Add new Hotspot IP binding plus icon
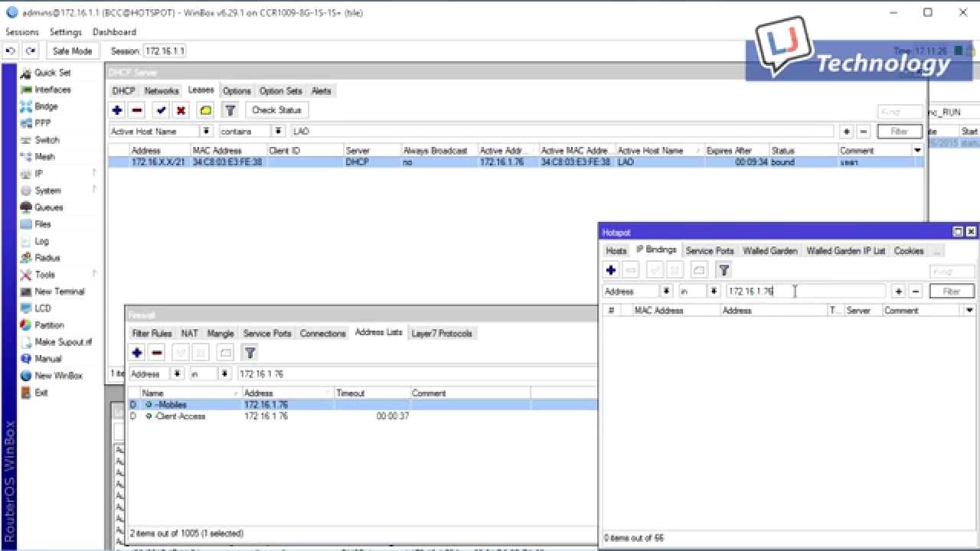 [x=610, y=270]
